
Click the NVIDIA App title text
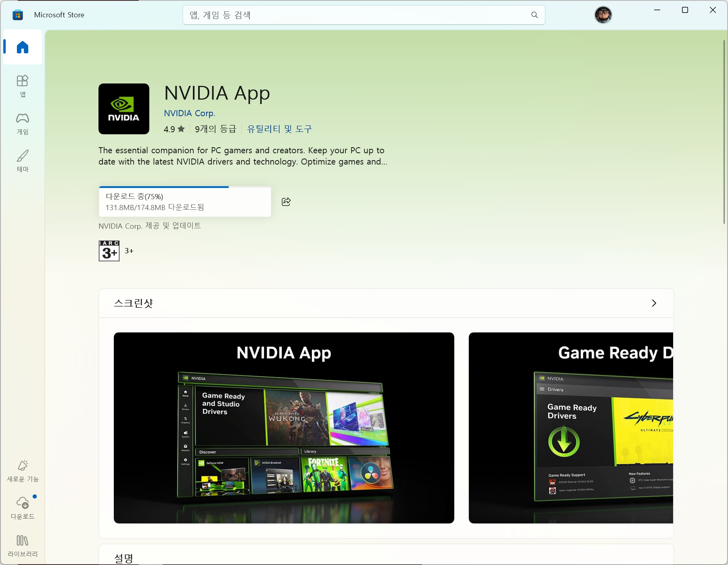[x=217, y=93]
